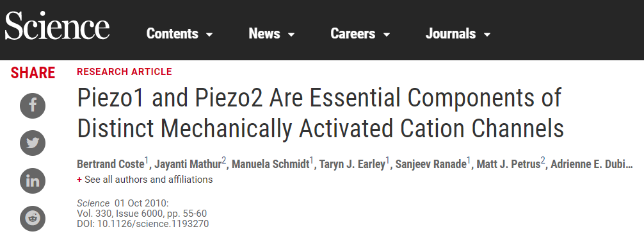Share article via Twitter icon
644x236 pixels.
tap(33, 143)
